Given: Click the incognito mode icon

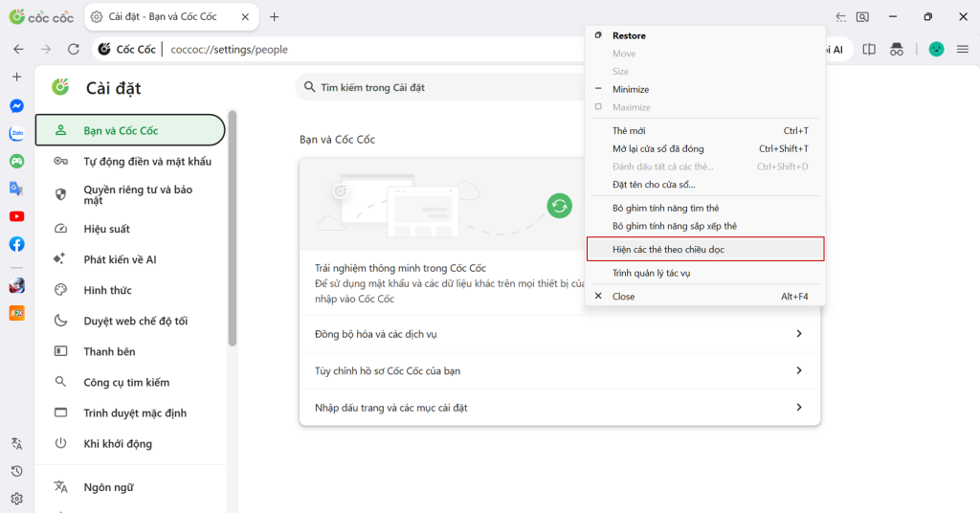Looking at the screenshot, I should point(897,50).
